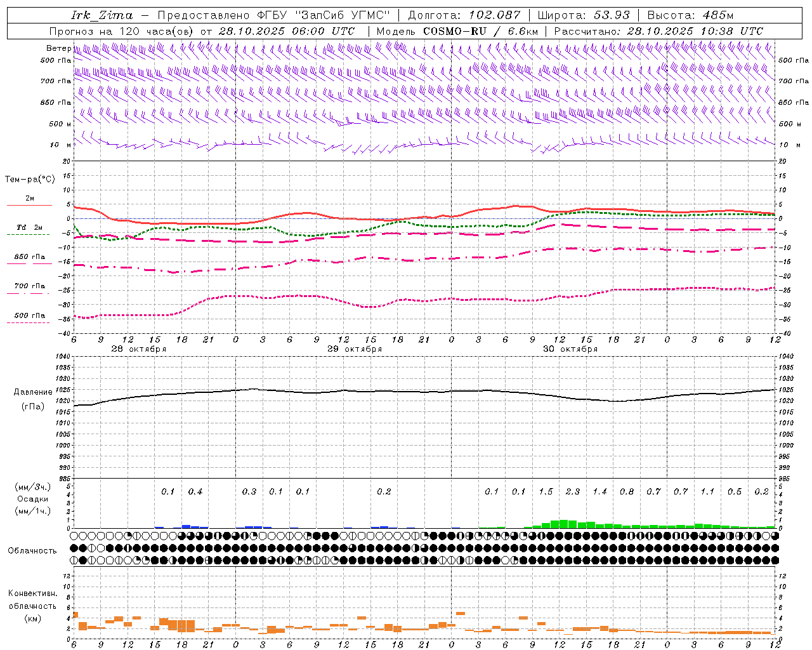The image size is (812, 650).
Task: Click the Ветер wind section label
Action: click(59, 48)
